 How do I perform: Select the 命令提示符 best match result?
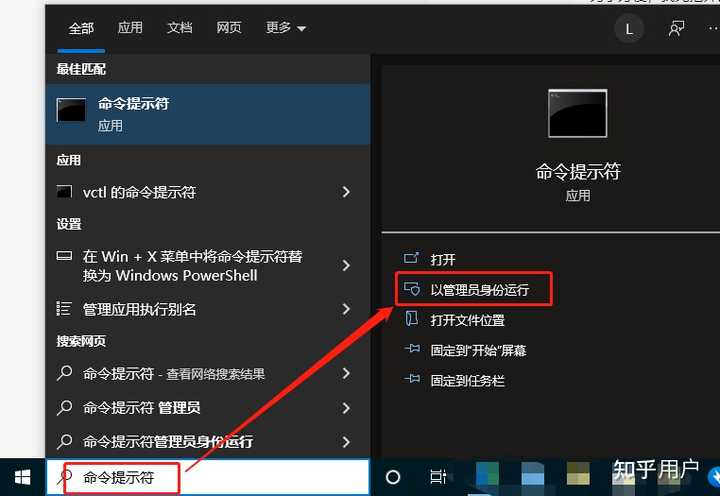[208, 114]
